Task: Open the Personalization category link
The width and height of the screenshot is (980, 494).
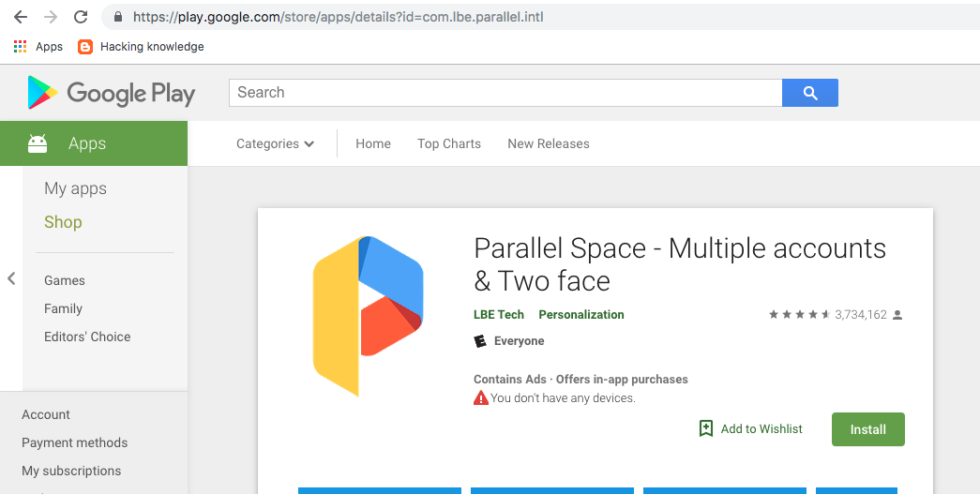Action: (x=581, y=315)
